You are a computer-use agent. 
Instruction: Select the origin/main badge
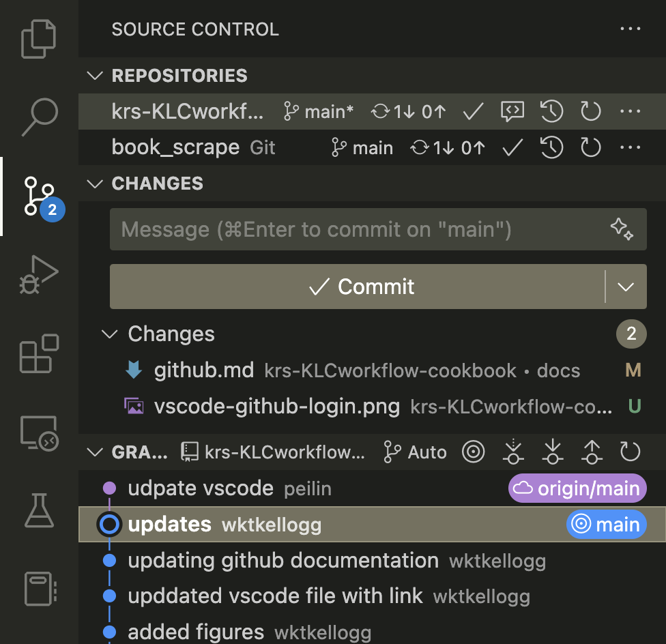pos(577,488)
